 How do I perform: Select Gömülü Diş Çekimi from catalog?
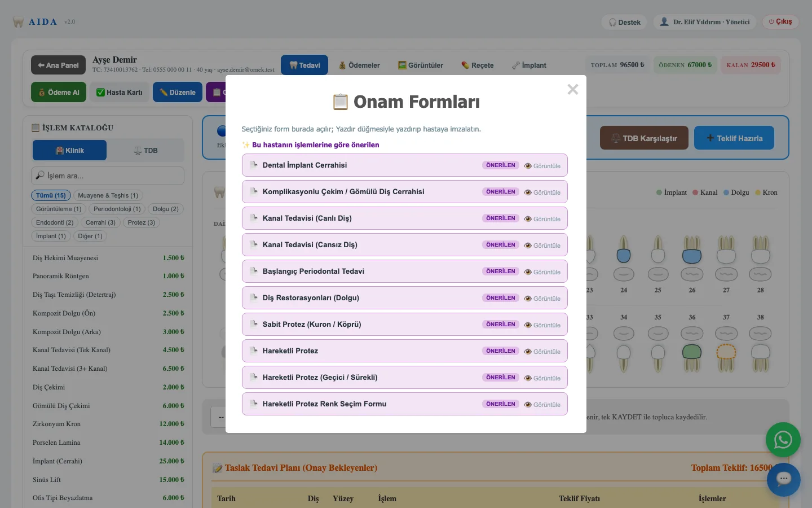click(x=108, y=406)
